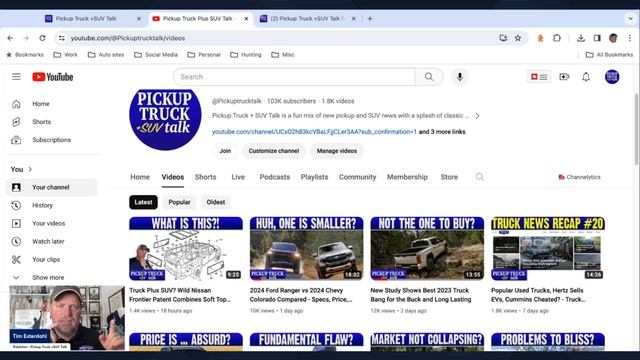The width and height of the screenshot is (640, 360).
Task: Click the red playlist extension icon in the header
Action: coord(539,77)
